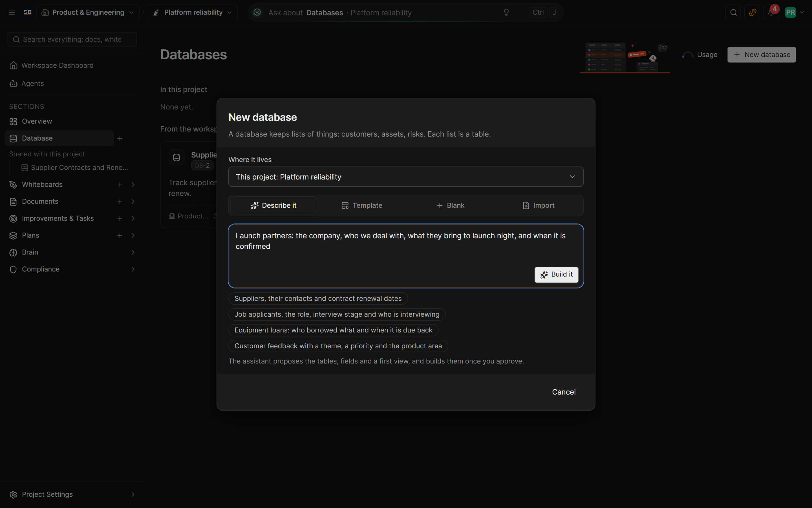Click the Build it button
The image size is (812, 508).
pos(556,275)
